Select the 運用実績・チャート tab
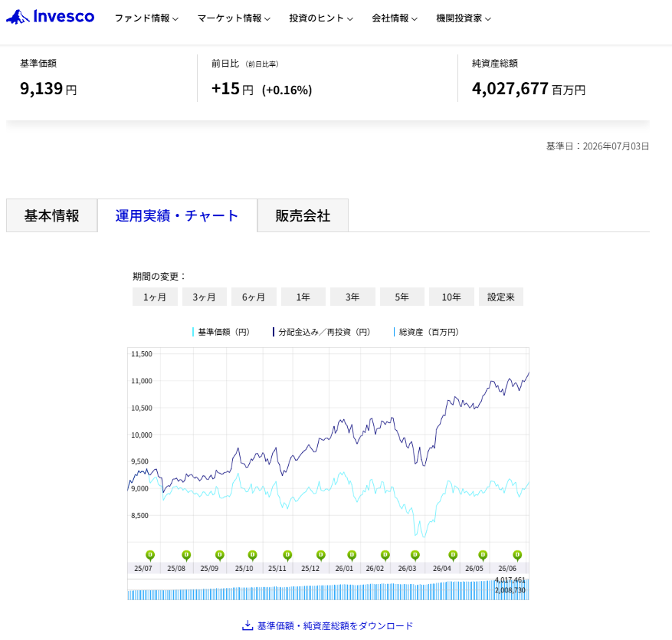This screenshot has width=672, height=640. coord(177,215)
